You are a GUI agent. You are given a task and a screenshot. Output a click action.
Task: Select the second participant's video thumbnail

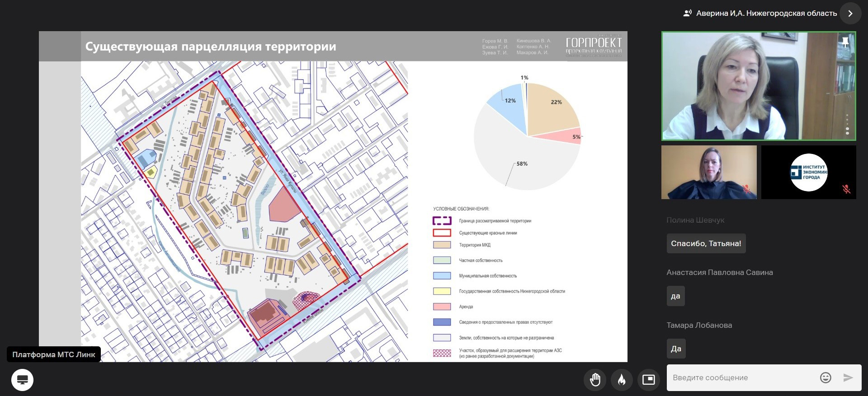pyautogui.click(x=709, y=172)
